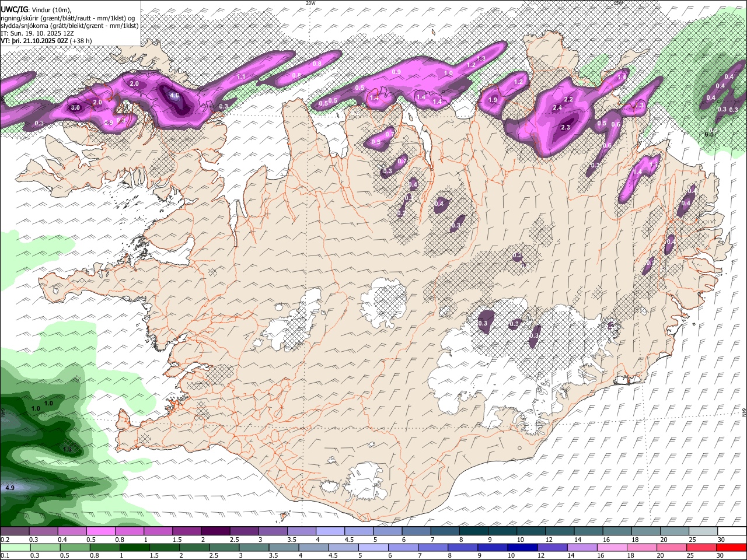This screenshot has height=560, width=747.
Task: Click the 2.4 snowfall value label
Action: [557, 108]
